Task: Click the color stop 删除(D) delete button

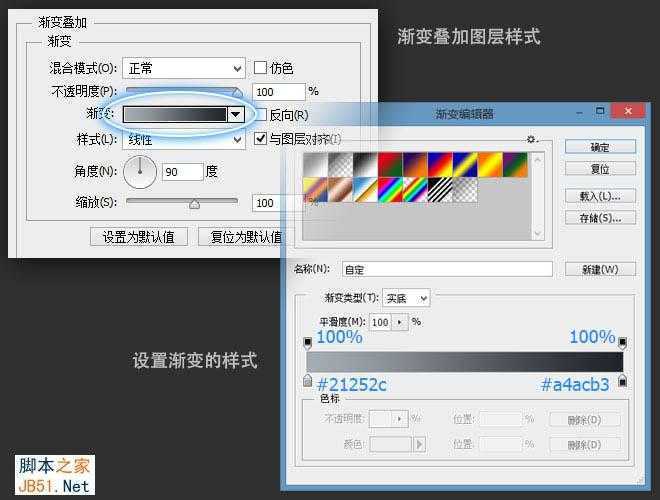Action: (x=585, y=445)
